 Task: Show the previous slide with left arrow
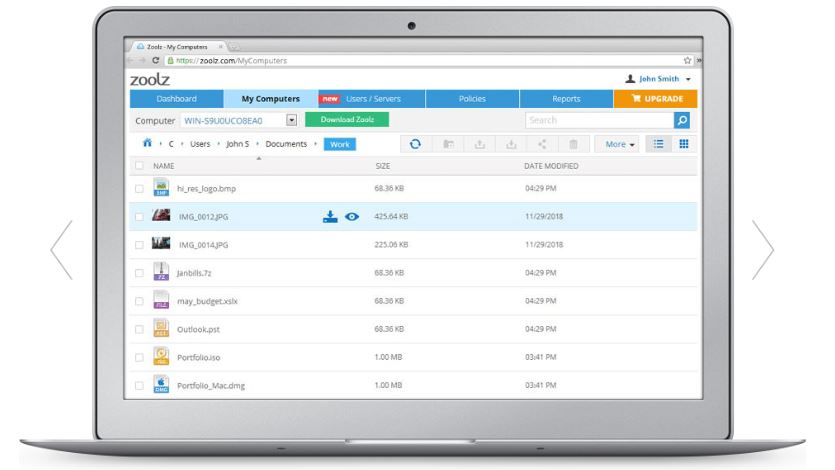pos(61,250)
